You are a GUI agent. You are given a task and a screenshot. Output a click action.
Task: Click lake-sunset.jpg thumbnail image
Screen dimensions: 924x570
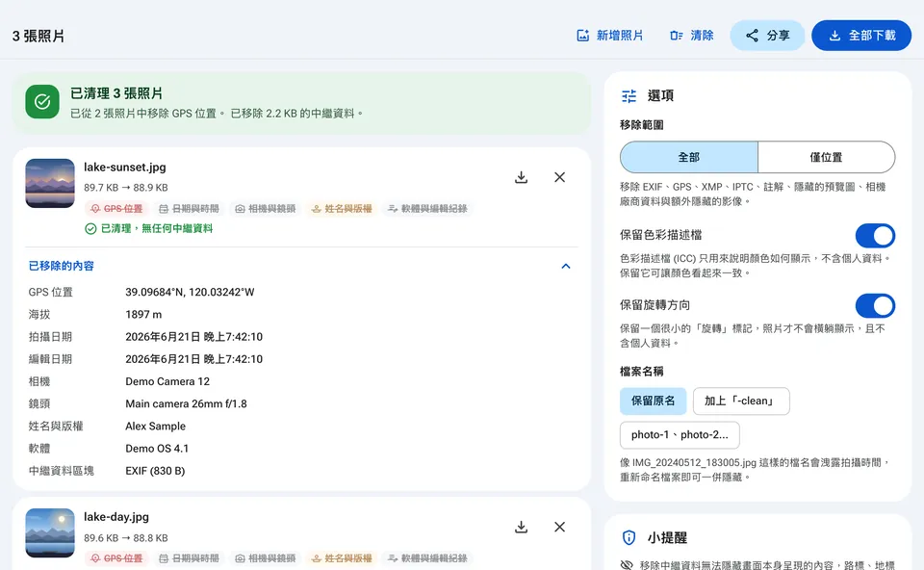(50, 183)
